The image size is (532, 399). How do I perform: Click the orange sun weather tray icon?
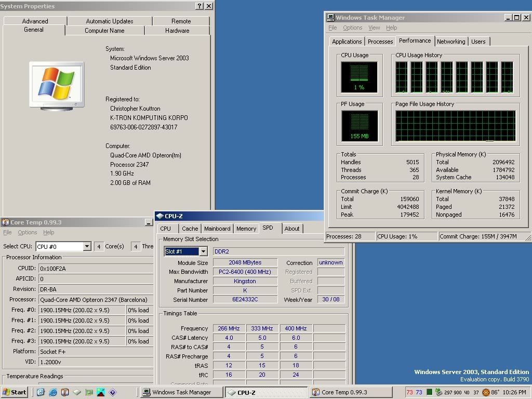tap(486, 392)
